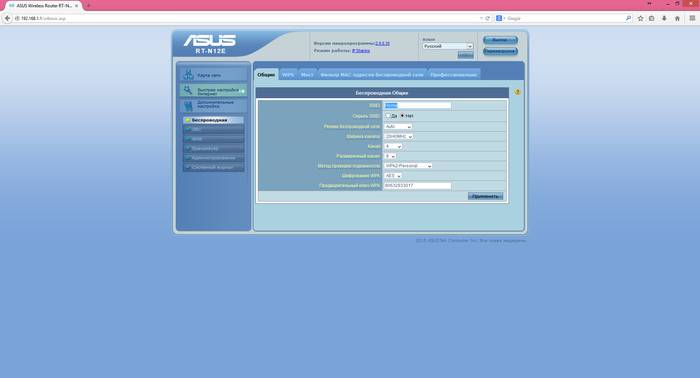Image resolution: width=700 pixels, height=378 pixels.
Task: Open the channel (Канал) dropdown
Action: coord(393,146)
